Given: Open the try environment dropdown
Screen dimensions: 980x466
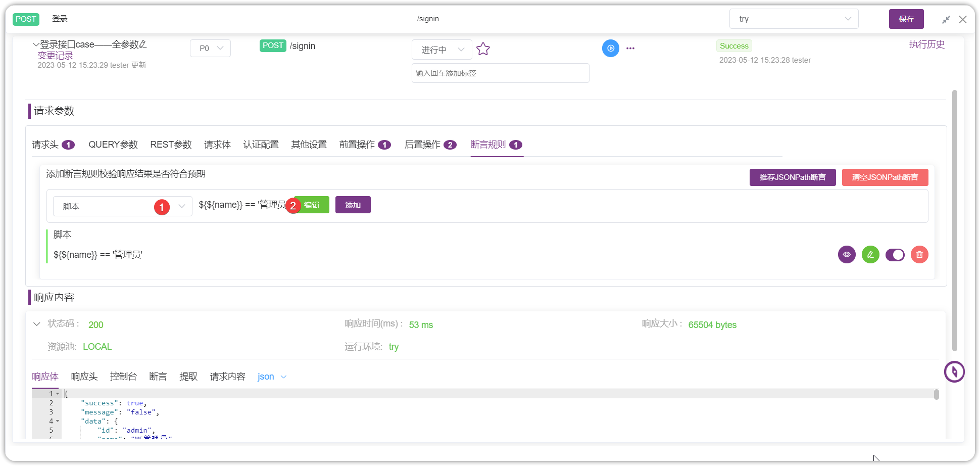Looking at the screenshot, I should point(794,19).
